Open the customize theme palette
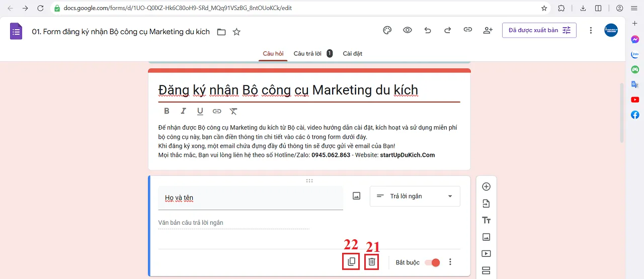Screen dimensions: 644x279 [x=387, y=30]
